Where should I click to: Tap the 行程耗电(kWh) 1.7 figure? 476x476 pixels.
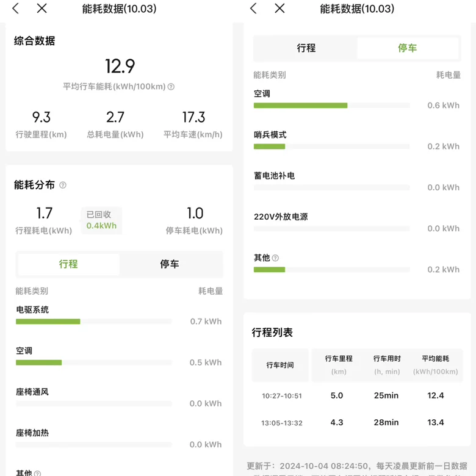click(44, 214)
